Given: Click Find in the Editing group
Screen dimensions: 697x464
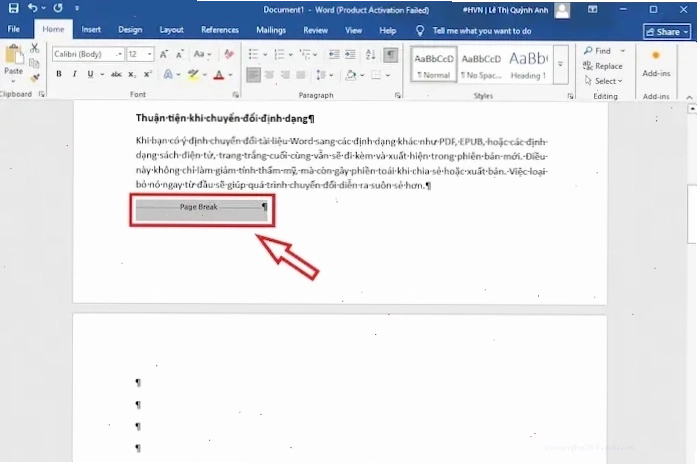Looking at the screenshot, I should pyautogui.click(x=598, y=51).
